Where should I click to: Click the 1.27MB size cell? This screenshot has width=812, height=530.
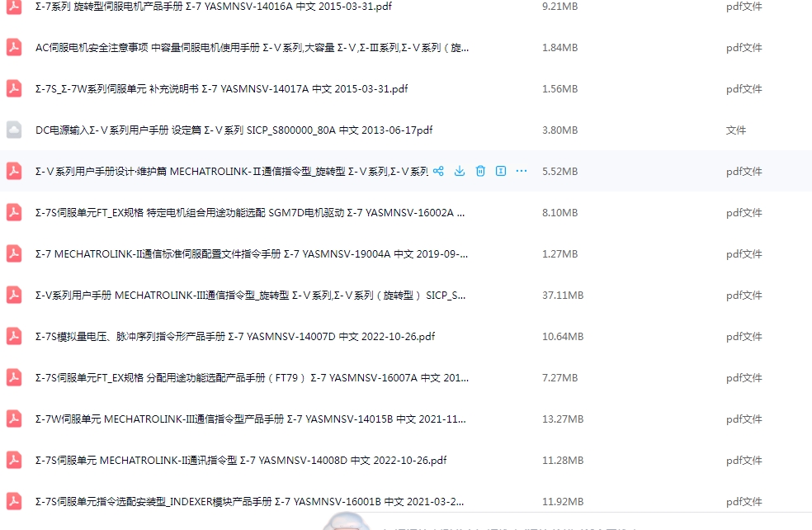tap(559, 254)
